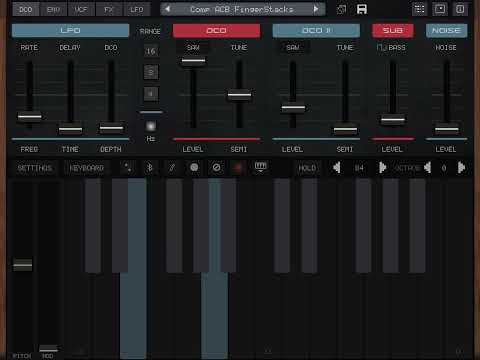Viewport: 480px width, 360px height.
Task: Click the LFO DELAY slider handle
Action: [71, 129]
